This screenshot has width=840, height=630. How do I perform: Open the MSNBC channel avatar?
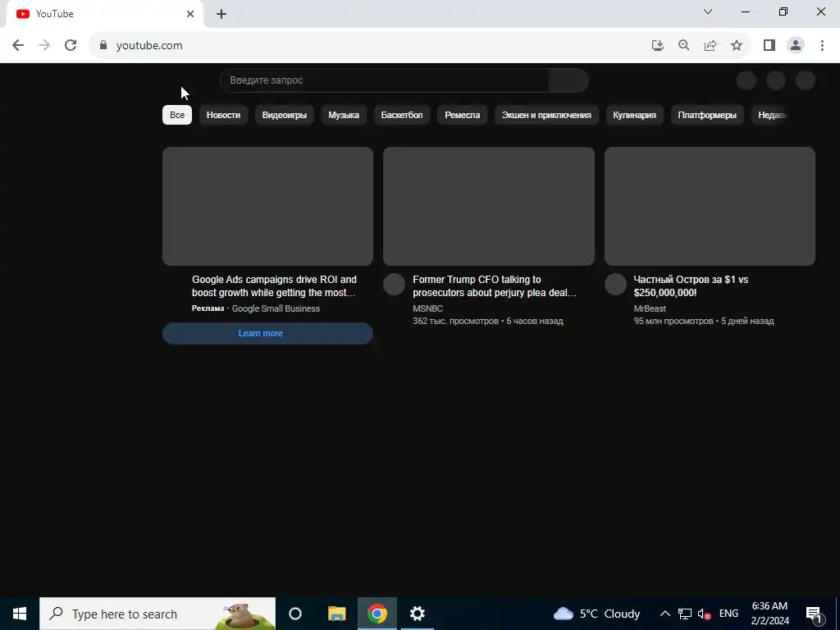point(395,285)
